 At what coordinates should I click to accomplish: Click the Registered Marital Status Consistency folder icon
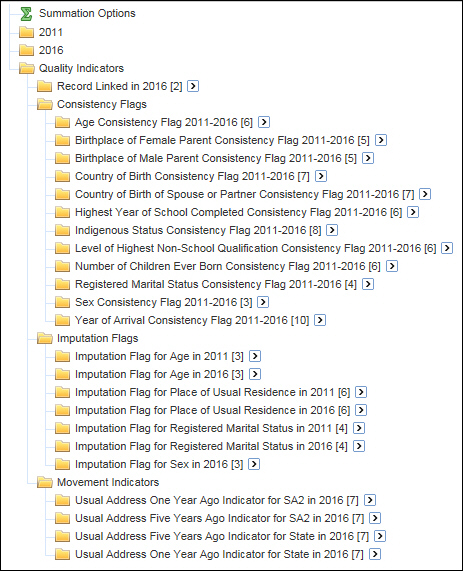[62, 284]
